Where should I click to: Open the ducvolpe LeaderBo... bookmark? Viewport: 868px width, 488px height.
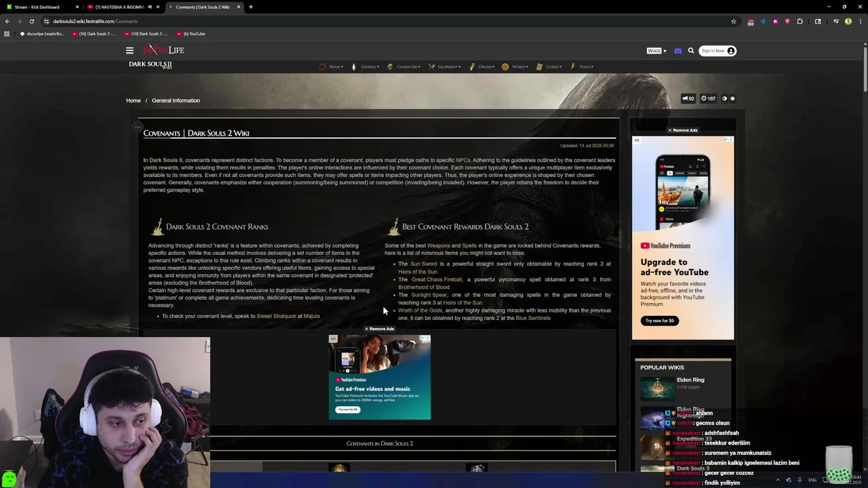[42, 34]
